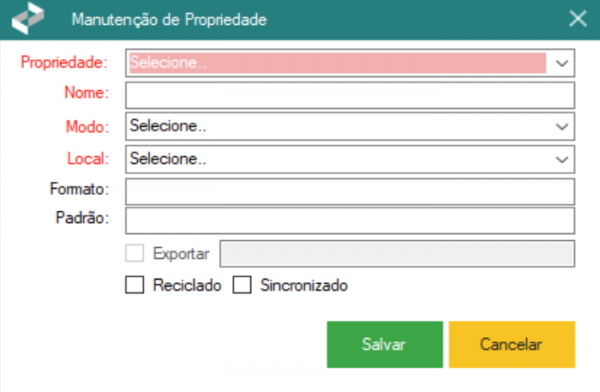Click the application logo in title bar
600x392 pixels.
(28, 18)
